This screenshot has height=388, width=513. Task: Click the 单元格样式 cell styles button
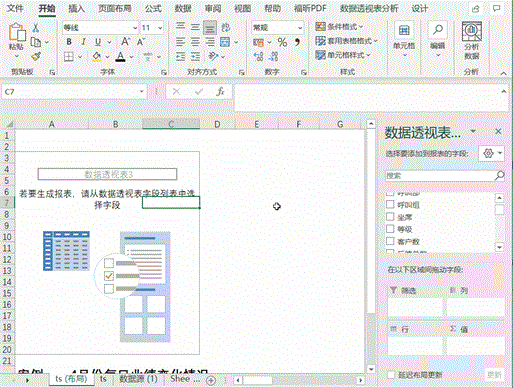click(x=343, y=55)
